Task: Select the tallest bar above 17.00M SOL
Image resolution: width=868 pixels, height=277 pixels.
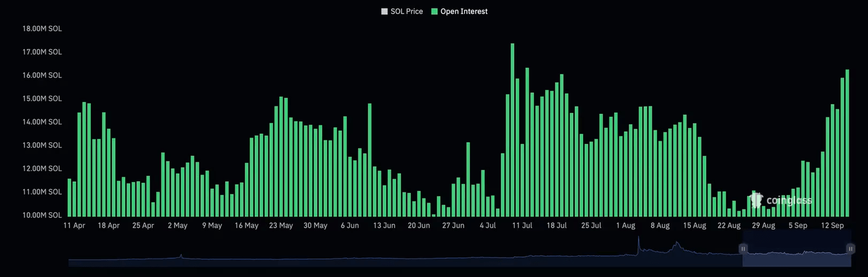Action: [513, 130]
